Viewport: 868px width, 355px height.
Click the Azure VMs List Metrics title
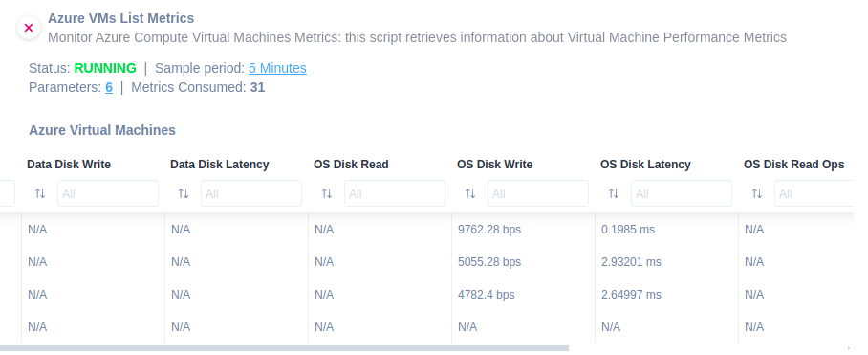[121, 18]
